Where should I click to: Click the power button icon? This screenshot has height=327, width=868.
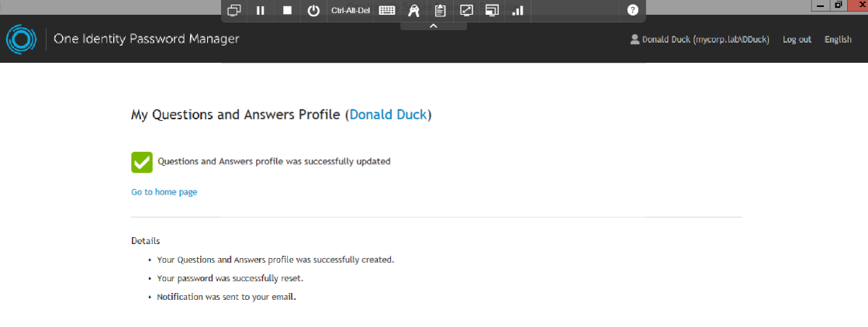tap(314, 11)
